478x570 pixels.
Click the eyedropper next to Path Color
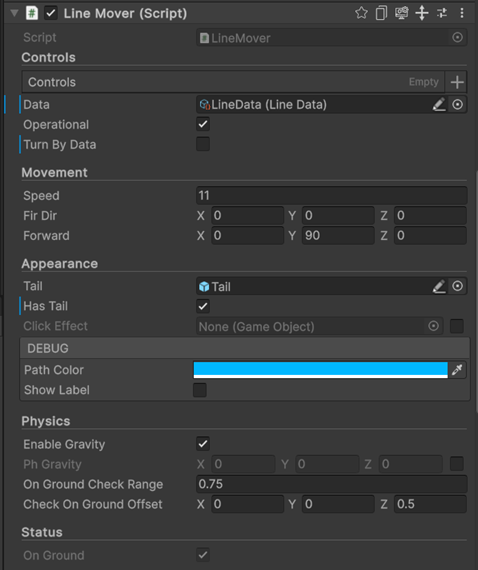(x=457, y=370)
